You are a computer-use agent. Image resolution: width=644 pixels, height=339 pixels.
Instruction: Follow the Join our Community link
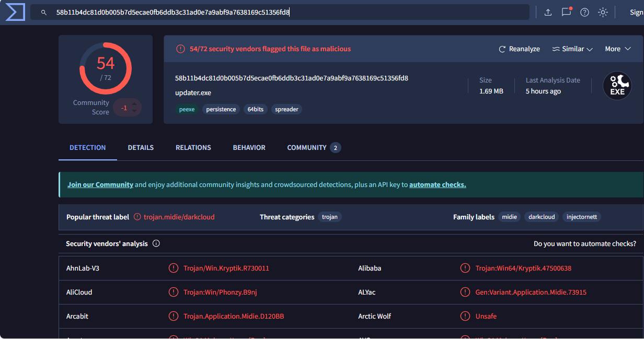pyautogui.click(x=100, y=185)
